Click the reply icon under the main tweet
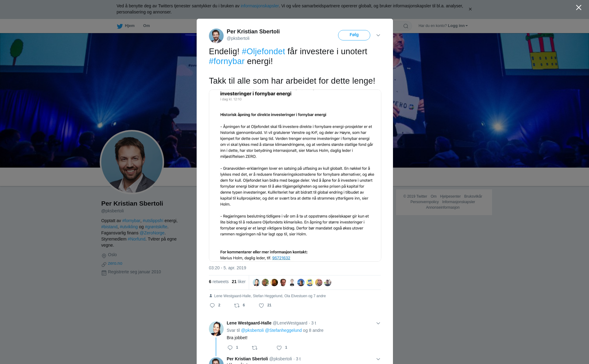 pos(212,305)
